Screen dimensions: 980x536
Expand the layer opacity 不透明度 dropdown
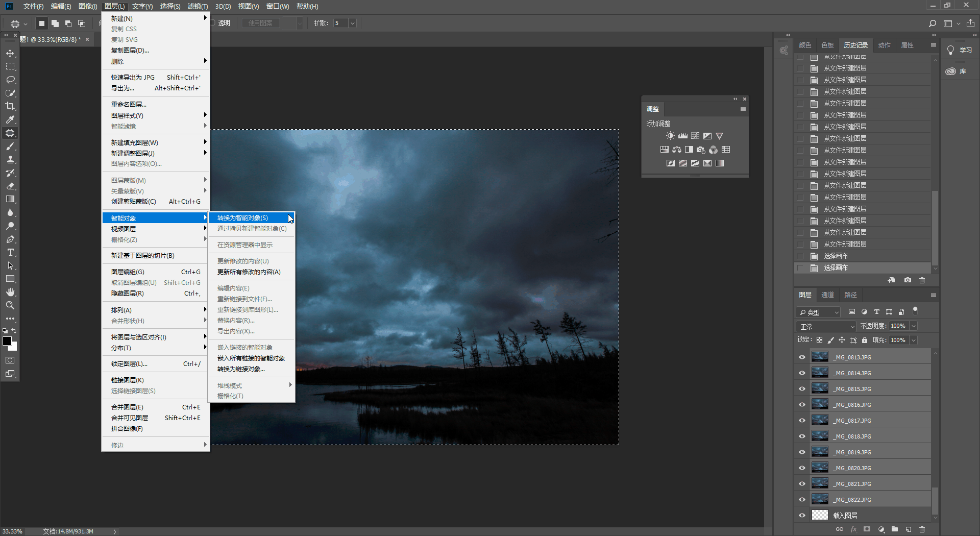coord(914,326)
